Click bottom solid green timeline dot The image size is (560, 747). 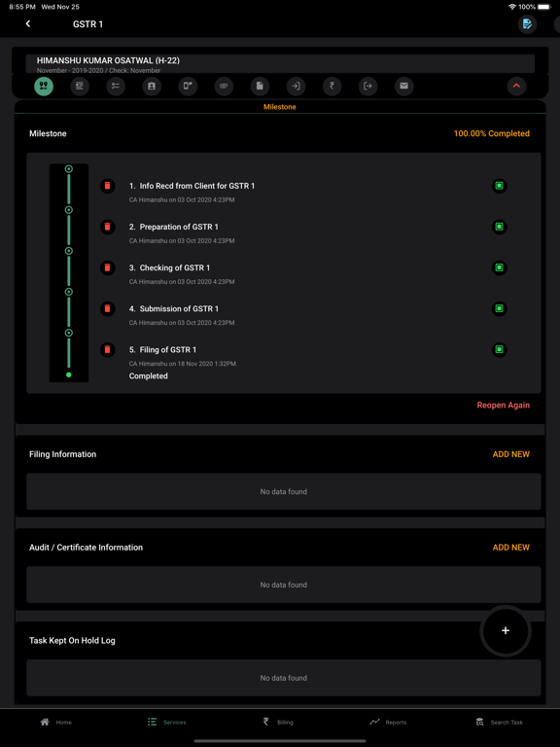(69, 374)
